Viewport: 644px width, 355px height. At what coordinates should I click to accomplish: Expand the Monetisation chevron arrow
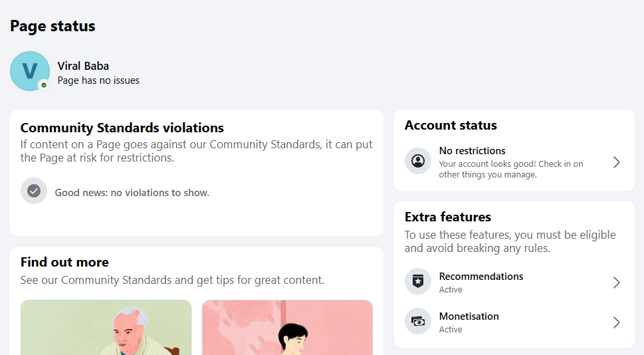point(616,322)
